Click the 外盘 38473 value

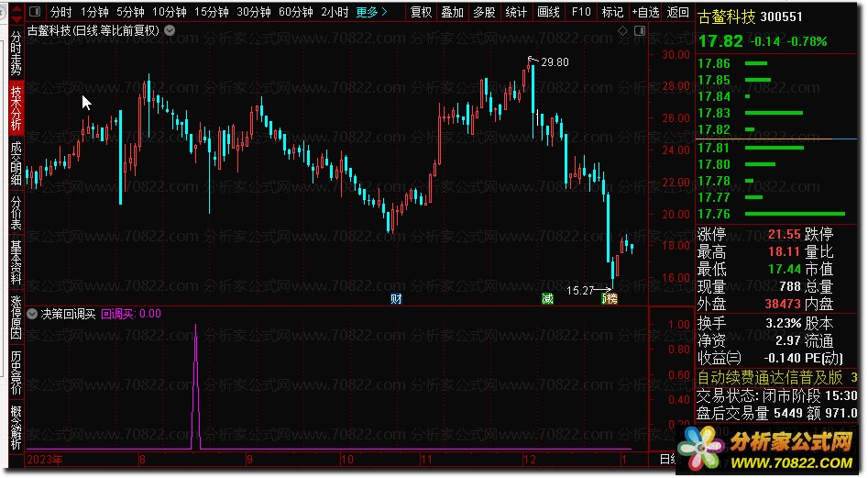click(782, 304)
